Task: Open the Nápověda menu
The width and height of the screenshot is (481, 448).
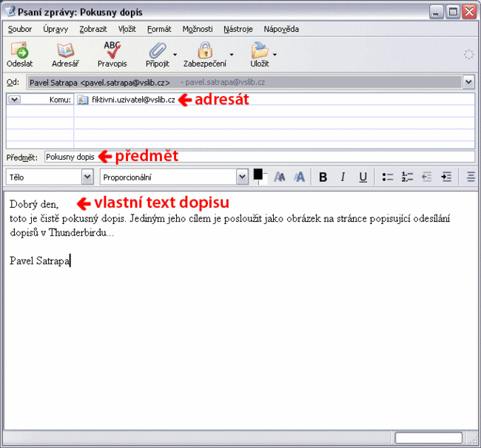Action: 281,29
